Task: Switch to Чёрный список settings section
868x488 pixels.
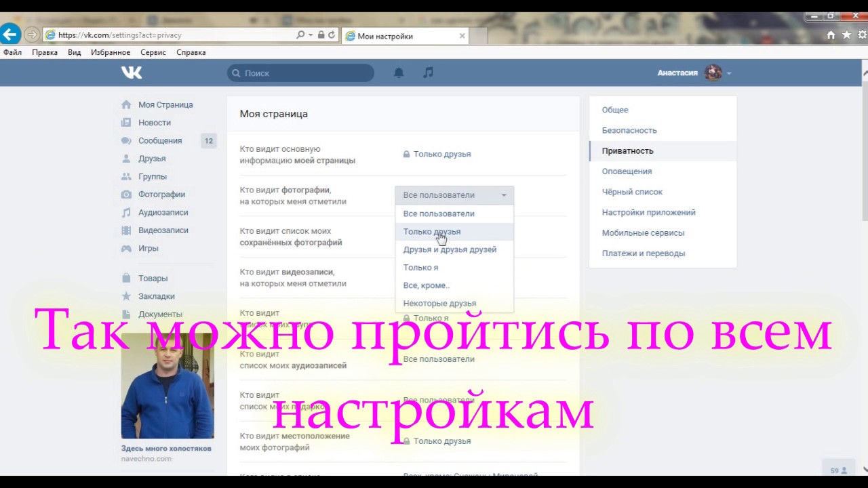Action: (663, 192)
